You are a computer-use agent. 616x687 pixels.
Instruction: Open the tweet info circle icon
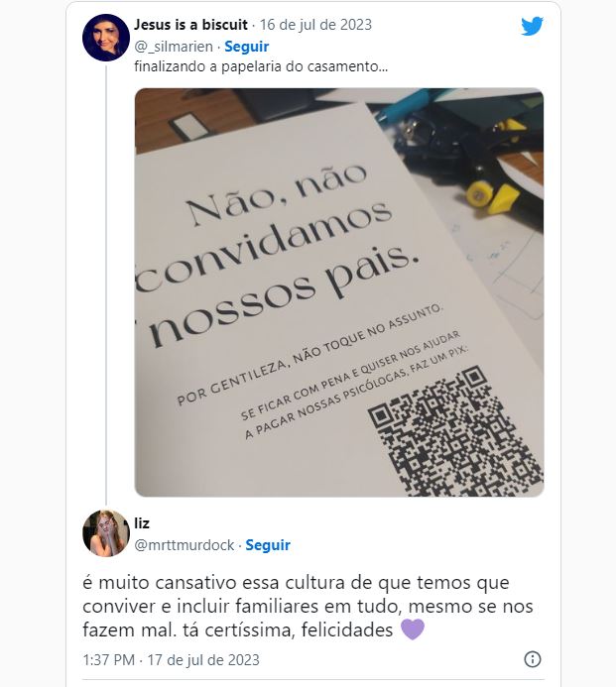pos(533,659)
